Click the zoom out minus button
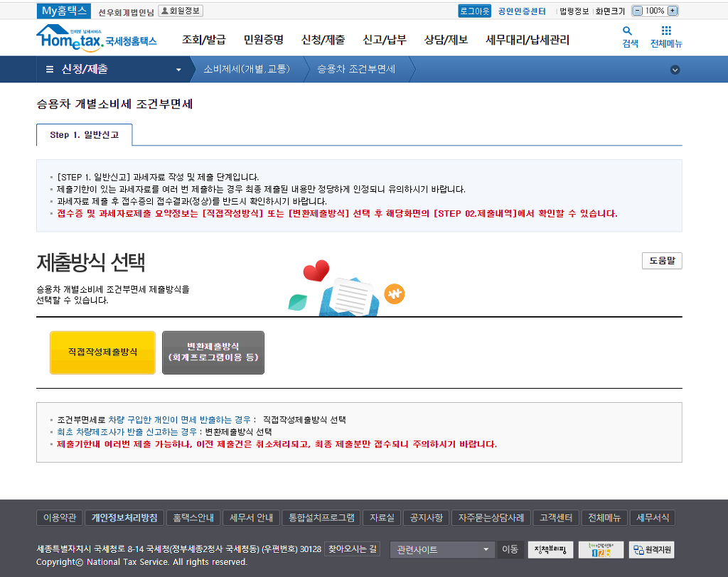This screenshot has height=577, width=728. [x=638, y=11]
